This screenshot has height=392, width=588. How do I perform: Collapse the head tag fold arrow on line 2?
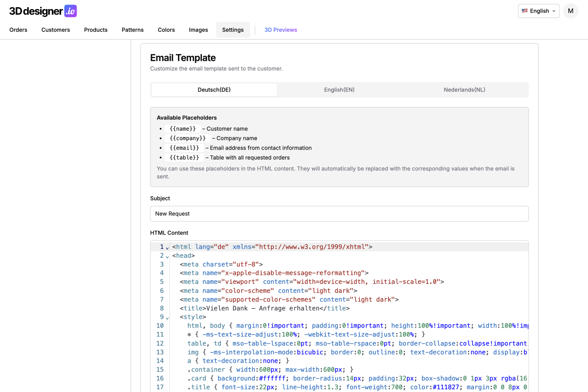(167, 257)
